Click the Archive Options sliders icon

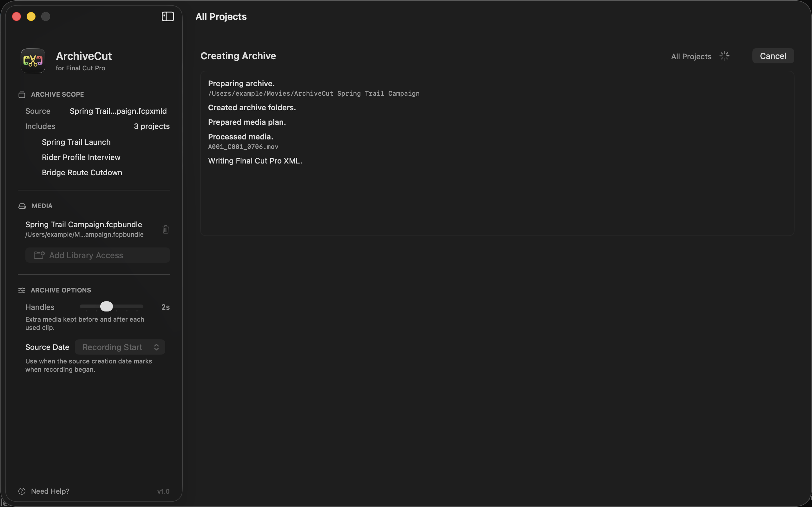click(x=22, y=290)
